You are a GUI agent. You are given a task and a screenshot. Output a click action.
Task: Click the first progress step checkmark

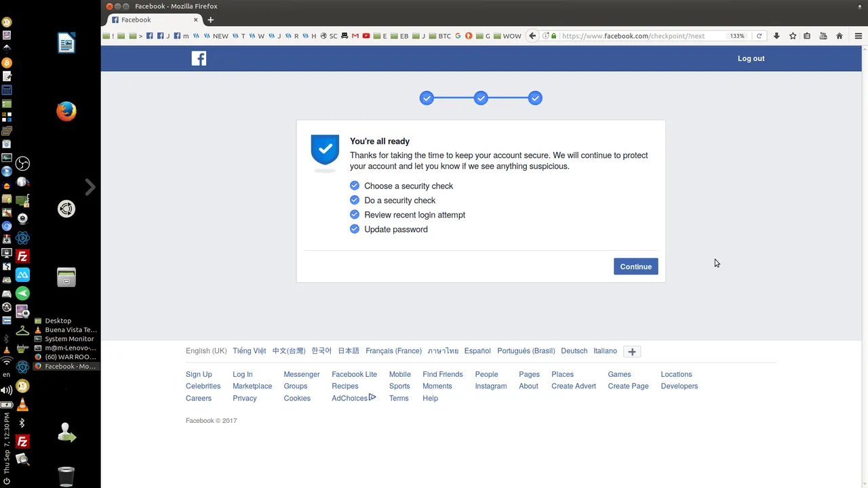(427, 98)
